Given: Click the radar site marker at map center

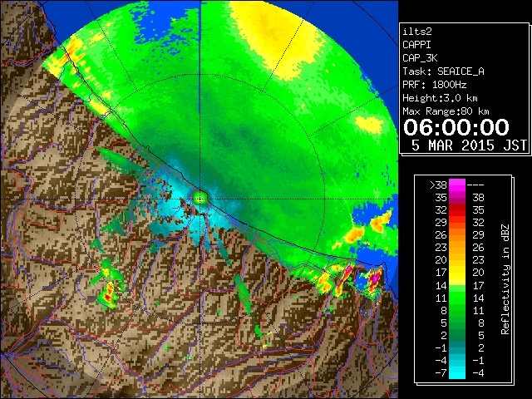Looking at the screenshot, I should point(200,197).
